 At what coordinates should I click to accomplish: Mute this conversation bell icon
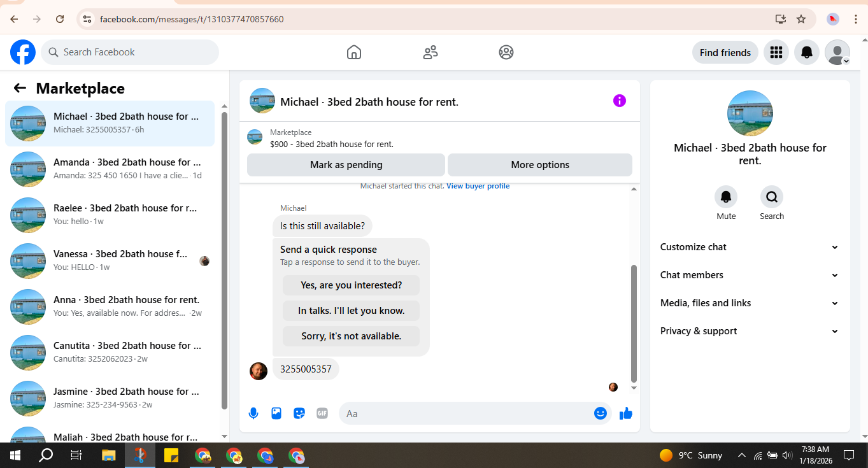(726, 197)
